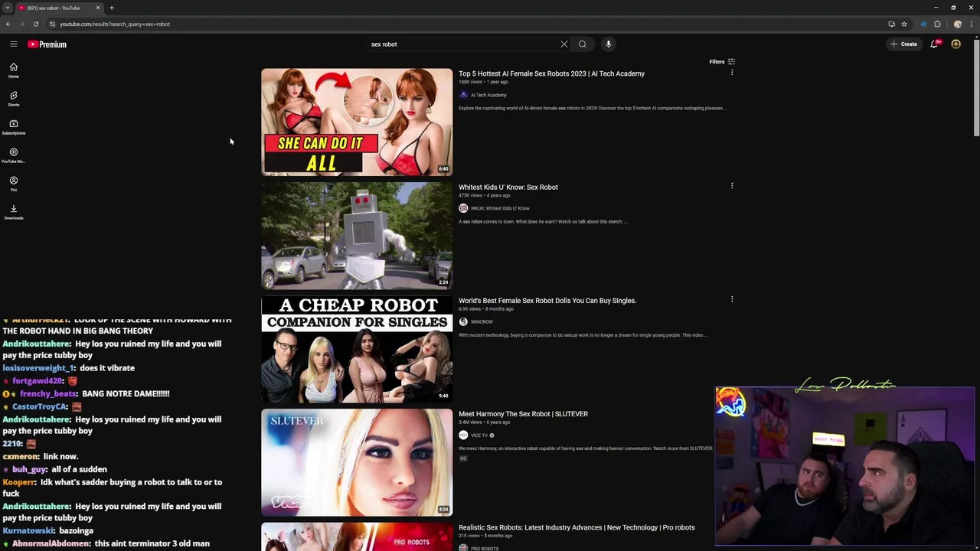Visit the WINCROW channel name
Screen dimensions: 980x551
(x=482, y=321)
